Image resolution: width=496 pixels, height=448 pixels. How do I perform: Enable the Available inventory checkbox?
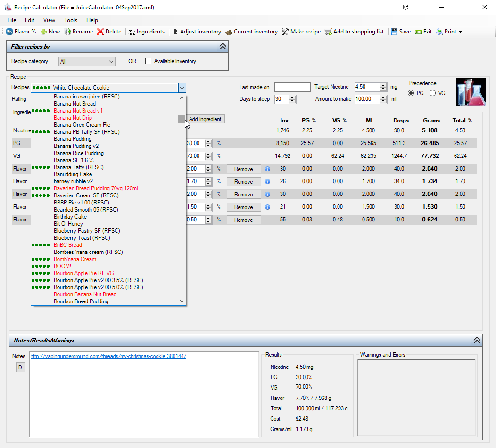coord(148,61)
